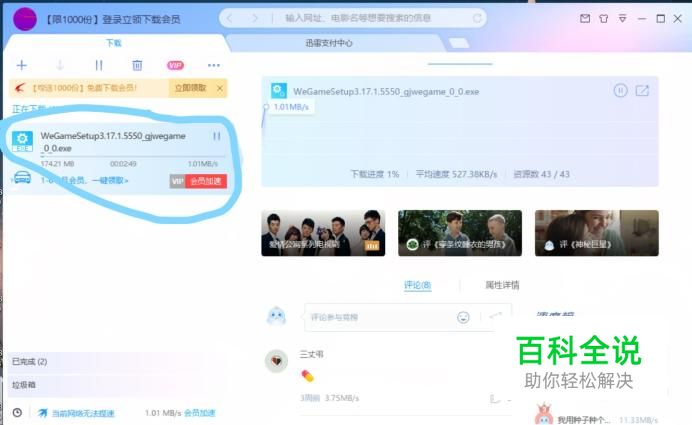
Task: Switch to the 下载 tab
Action: coord(113,43)
